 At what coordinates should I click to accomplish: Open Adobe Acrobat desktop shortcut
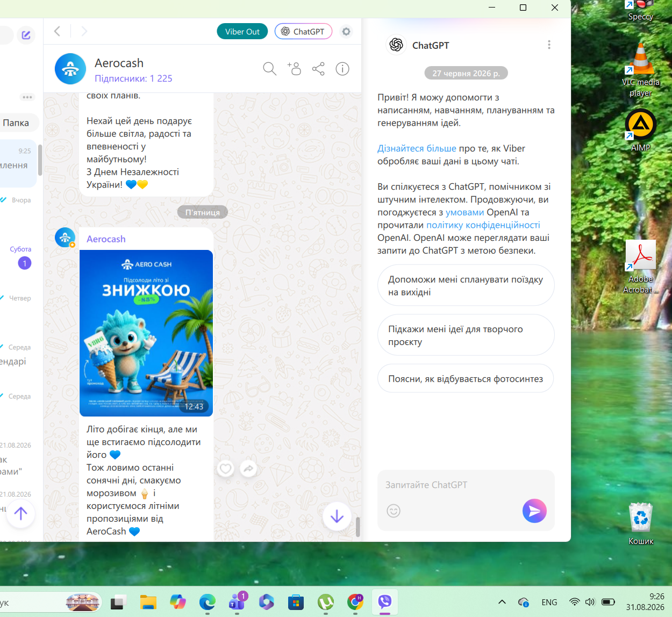(640, 267)
